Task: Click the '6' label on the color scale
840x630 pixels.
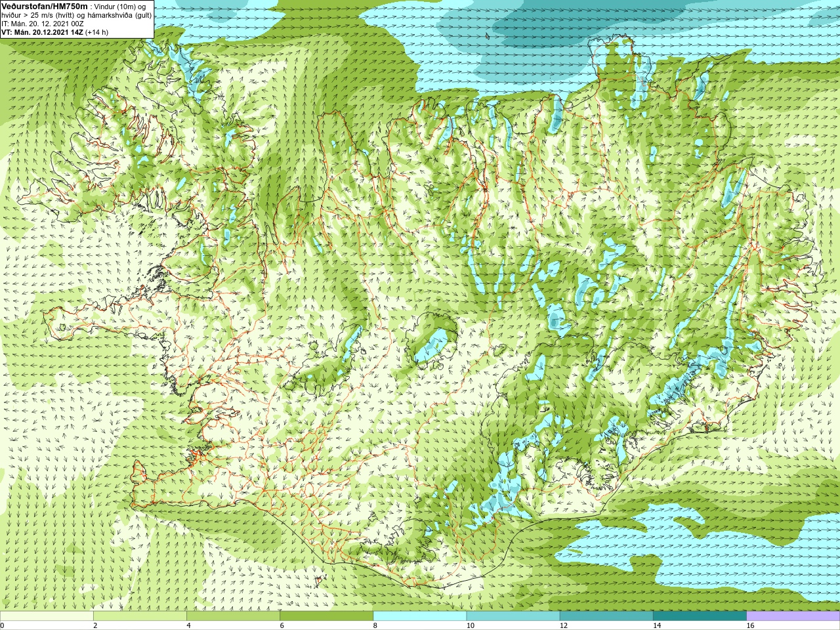Action: 282,625
